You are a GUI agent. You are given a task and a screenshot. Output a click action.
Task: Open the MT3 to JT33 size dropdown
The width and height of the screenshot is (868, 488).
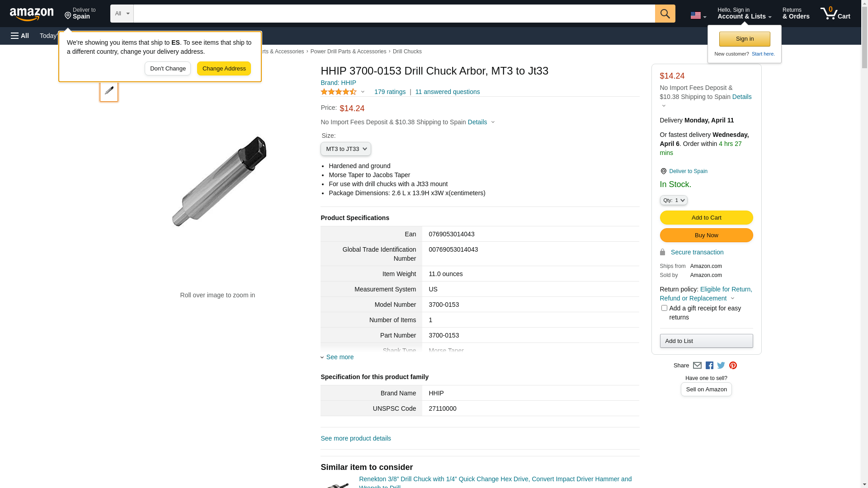346,149
